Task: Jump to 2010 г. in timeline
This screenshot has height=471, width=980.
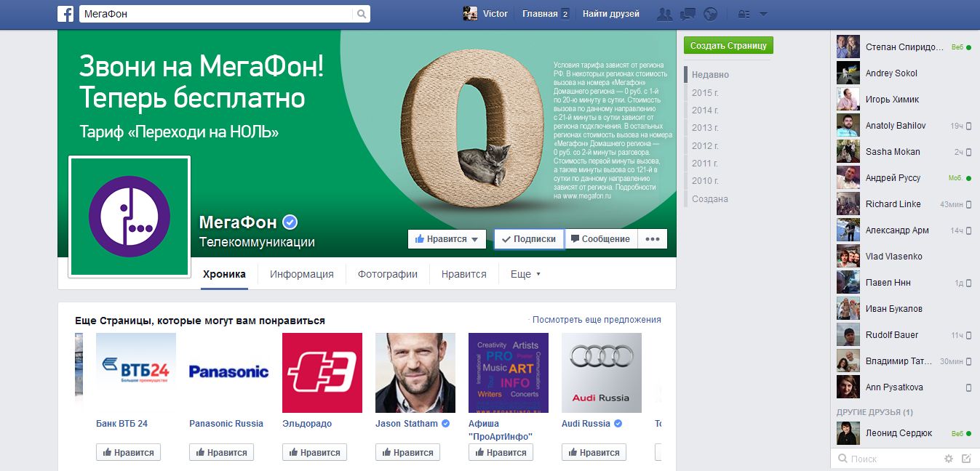Action: [705, 181]
